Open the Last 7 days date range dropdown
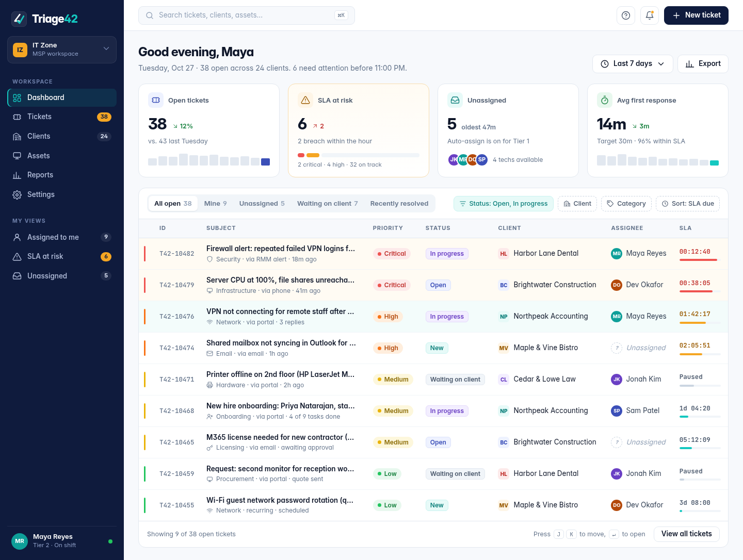 [x=633, y=64]
